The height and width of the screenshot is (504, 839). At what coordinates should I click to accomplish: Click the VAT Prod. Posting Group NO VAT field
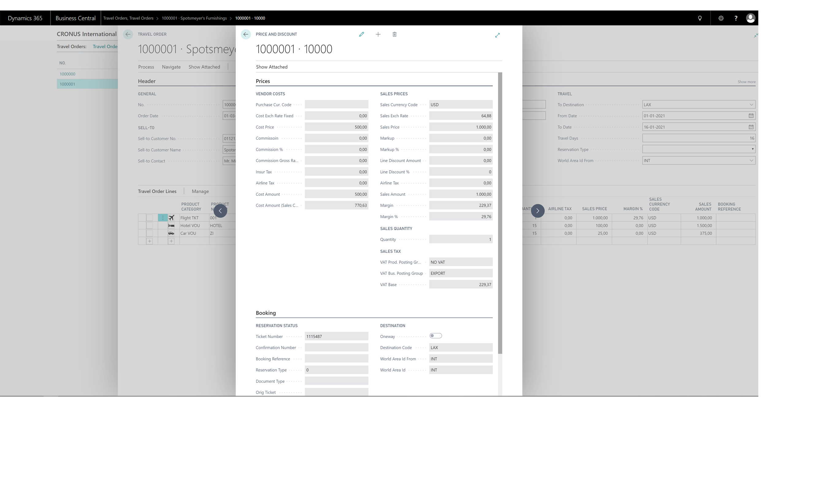point(461,262)
